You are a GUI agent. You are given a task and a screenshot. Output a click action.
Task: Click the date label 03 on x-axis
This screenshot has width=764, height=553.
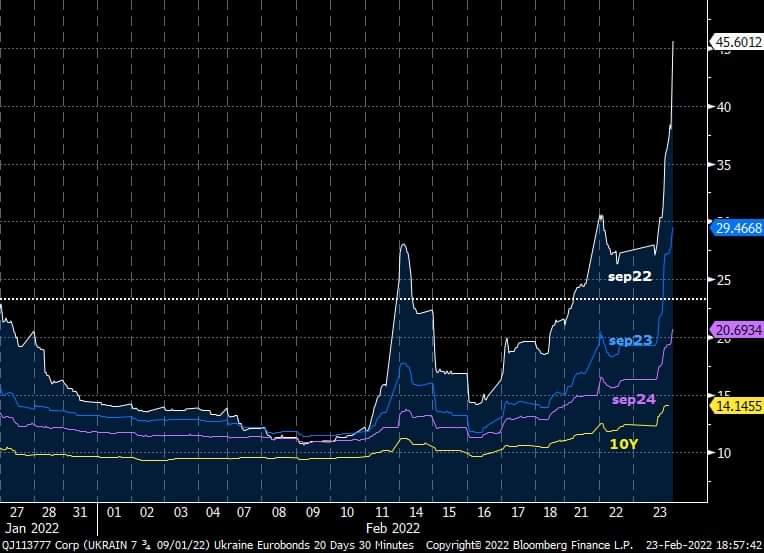[181, 513]
